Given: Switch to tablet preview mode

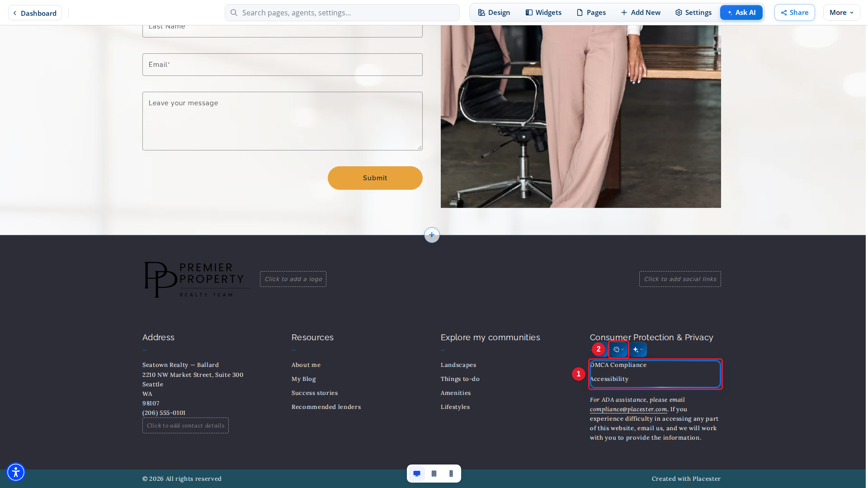Looking at the screenshot, I should pyautogui.click(x=434, y=474).
